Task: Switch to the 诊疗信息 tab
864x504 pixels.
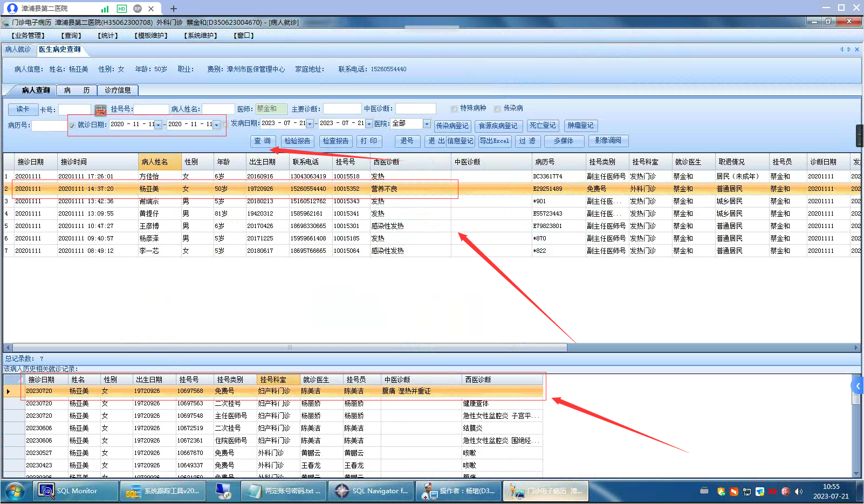Action: coord(118,90)
